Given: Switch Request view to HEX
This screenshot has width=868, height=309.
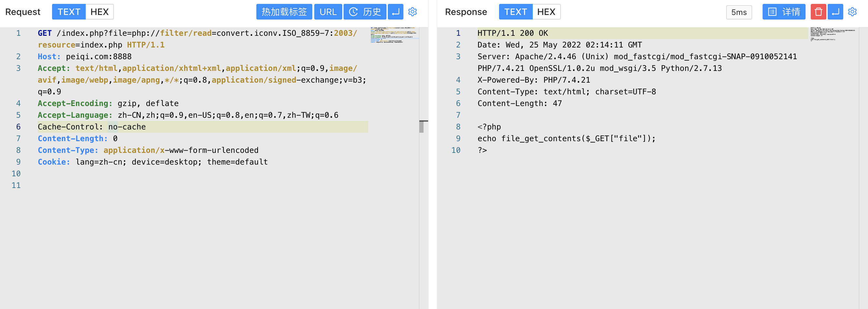Looking at the screenshot, I should click(x=100, y=12).
